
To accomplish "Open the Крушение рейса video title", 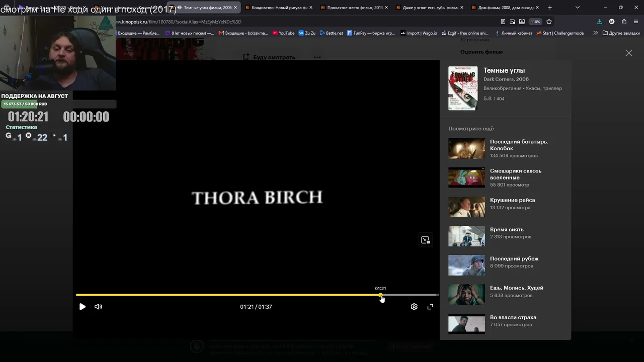I will 513,200.
